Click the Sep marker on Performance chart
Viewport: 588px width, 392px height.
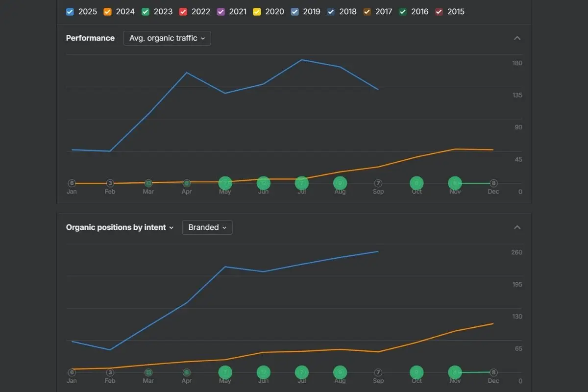[378, 183]
